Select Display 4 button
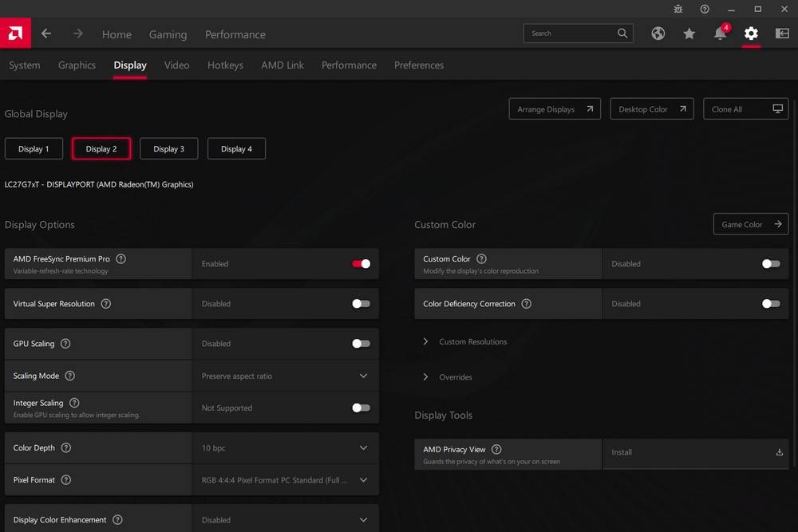 pyautogui.click(x=236, y=148)
